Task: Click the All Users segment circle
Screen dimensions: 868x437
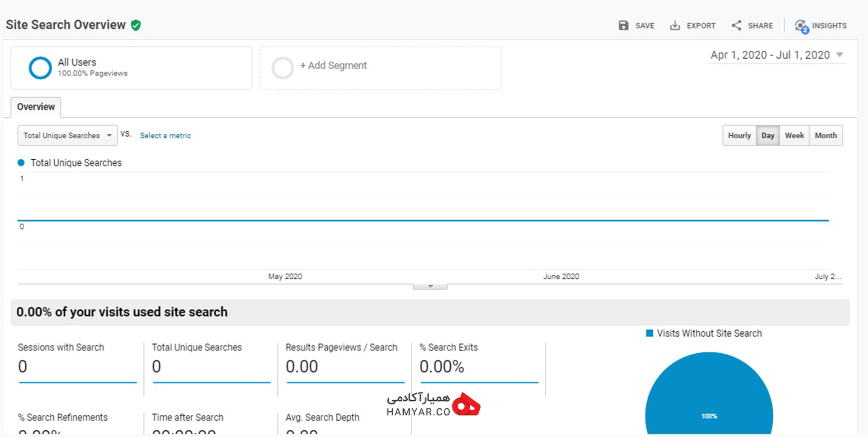Action: (40, 68)
